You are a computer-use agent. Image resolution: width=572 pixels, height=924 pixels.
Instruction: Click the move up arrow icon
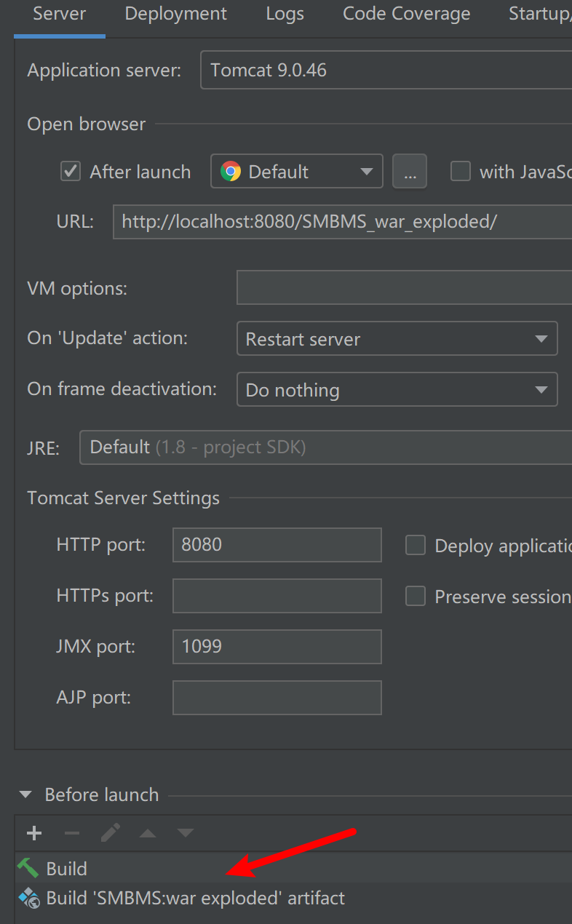[x=148, y=833]
